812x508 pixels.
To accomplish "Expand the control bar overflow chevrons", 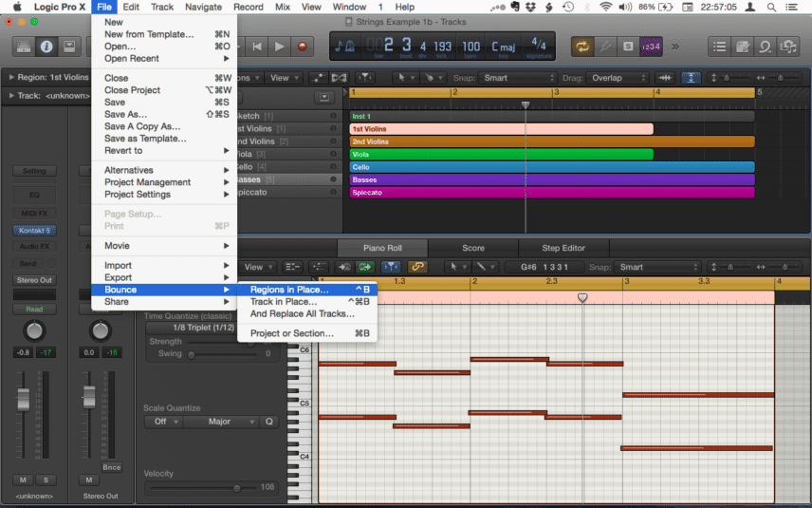I will click(x=675, y=47).
